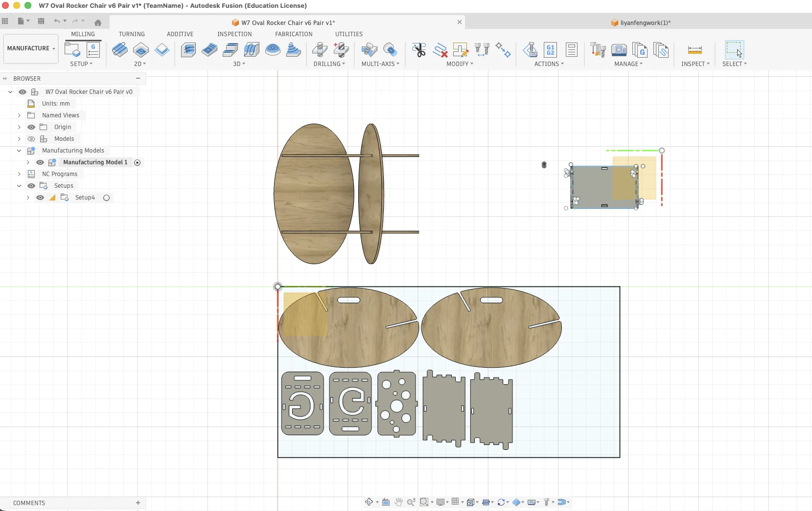The height and width of the screenshot is (511, 812).
Task: Open the 3D menu label
Action: [239, 64]
